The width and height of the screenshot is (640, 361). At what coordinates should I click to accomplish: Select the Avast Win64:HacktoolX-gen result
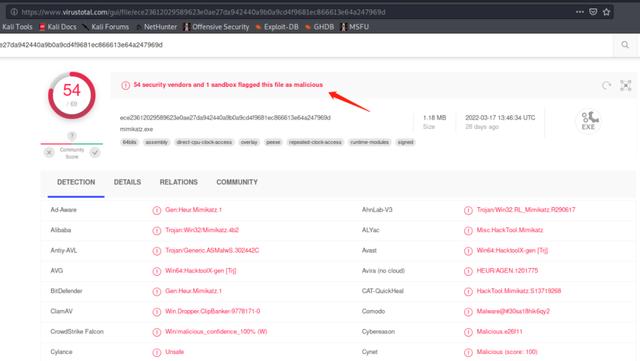[x=512, y=250]
